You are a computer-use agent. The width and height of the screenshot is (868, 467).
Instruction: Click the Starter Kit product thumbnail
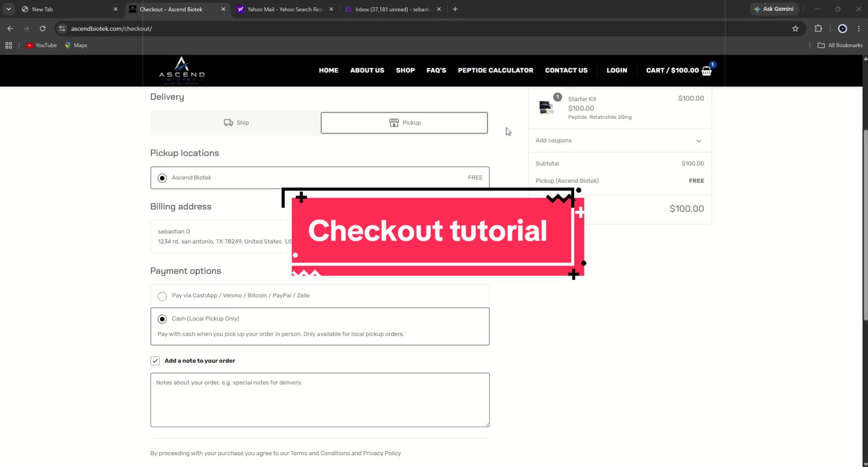point(547,108)
